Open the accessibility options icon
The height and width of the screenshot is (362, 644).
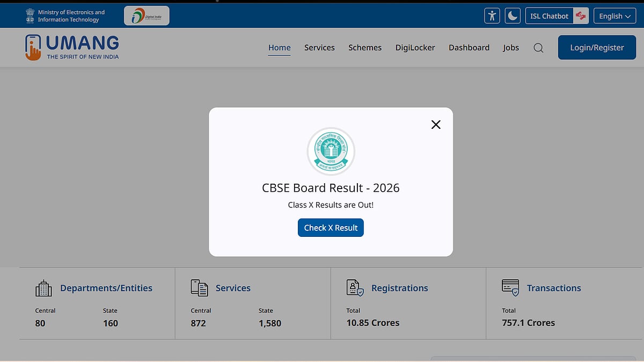[492, 16]
